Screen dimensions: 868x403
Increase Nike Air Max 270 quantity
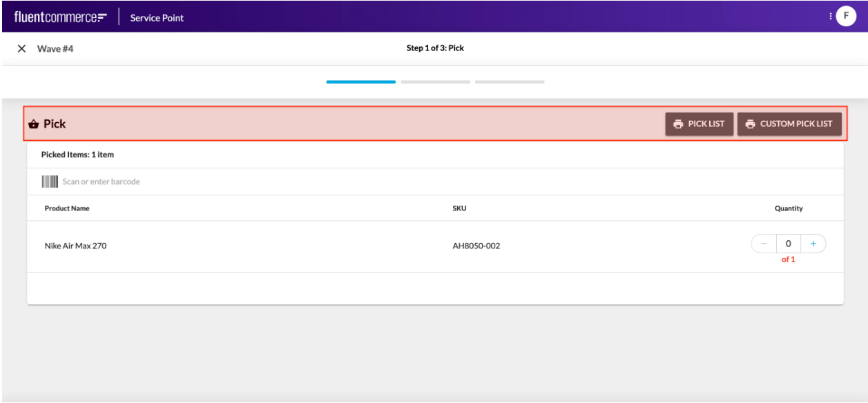813,244
